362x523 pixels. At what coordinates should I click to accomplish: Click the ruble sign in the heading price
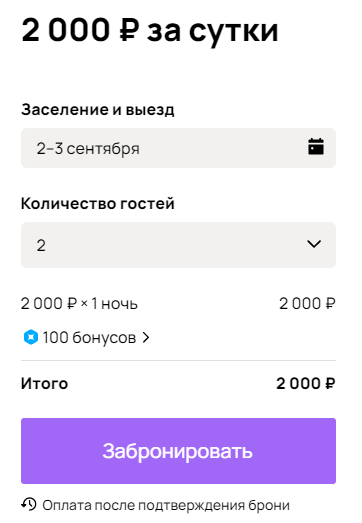[x=129, y=31]
